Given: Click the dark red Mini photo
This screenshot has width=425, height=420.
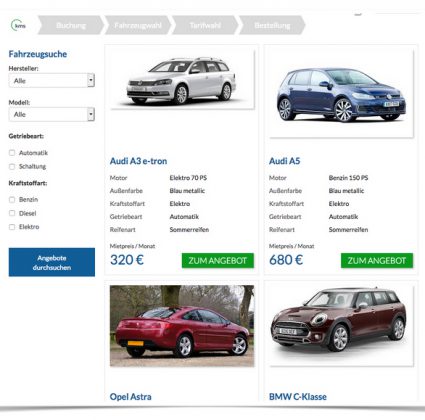Looking at the screenshot, I should point(341,326).
